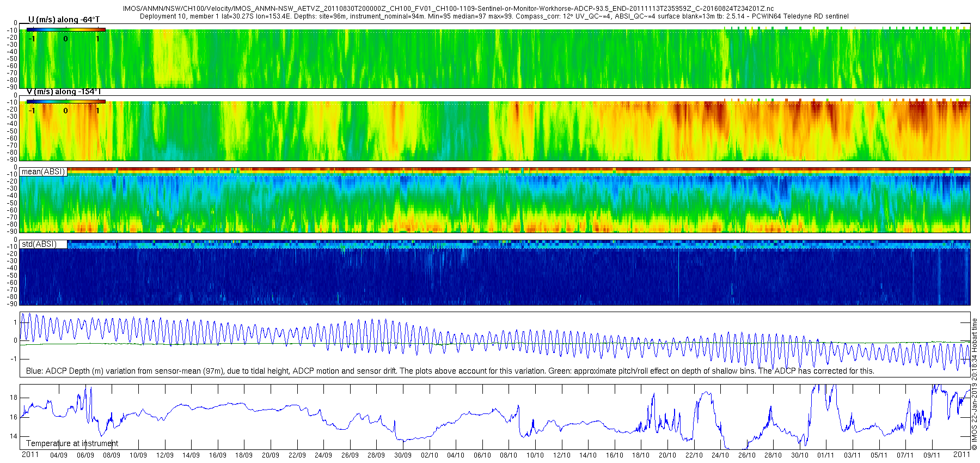Click the 'U (m/s) along -64°T' title

point(64,20)
